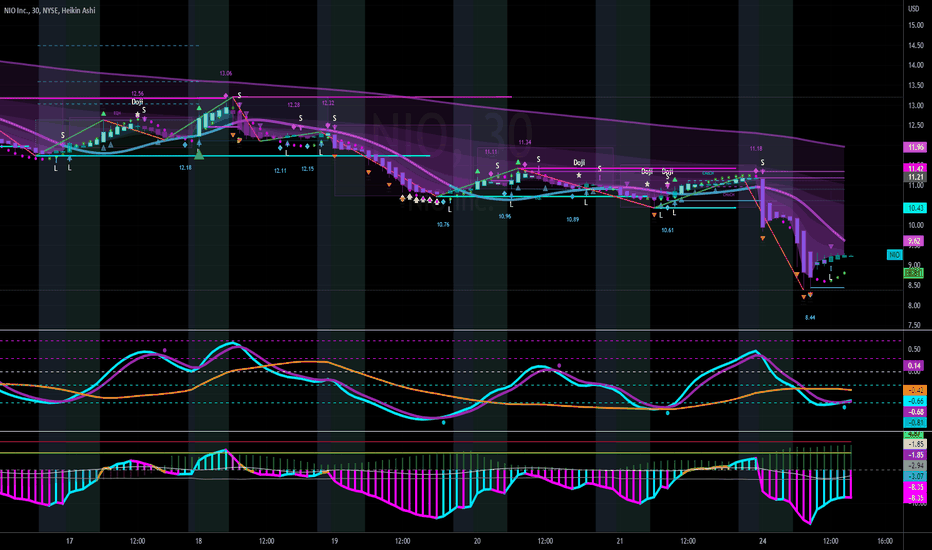This screenshot has height=550, width=932.
Task: Click the magenta 9.62 price tag
Action: 914,241
